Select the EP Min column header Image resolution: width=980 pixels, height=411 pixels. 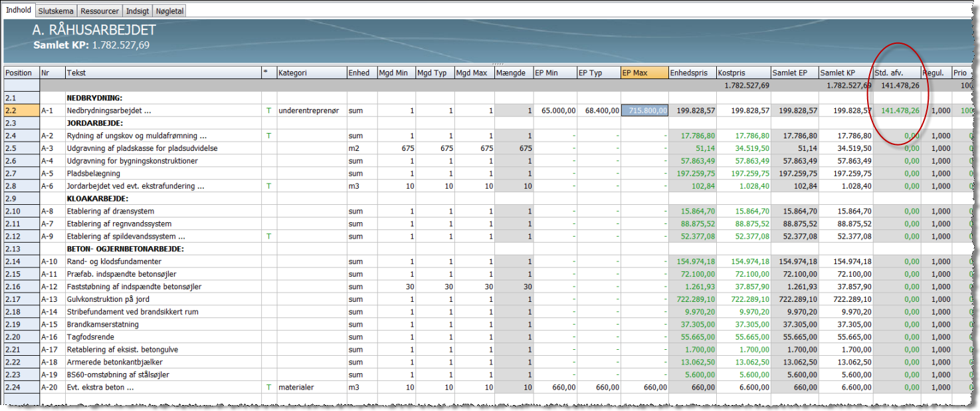point(555,72)
